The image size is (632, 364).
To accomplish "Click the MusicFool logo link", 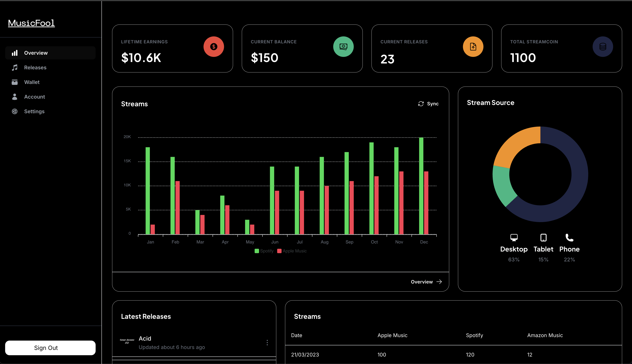I will 31,23.
